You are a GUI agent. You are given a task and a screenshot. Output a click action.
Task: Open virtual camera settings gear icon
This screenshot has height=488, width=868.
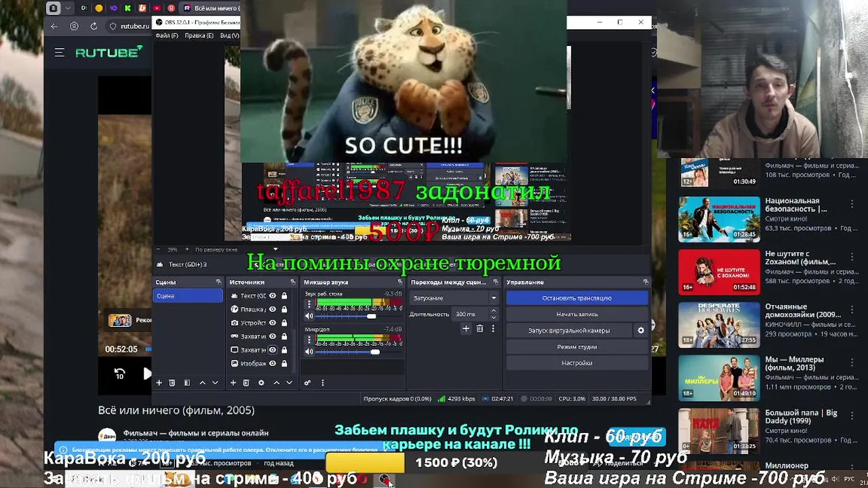[x=641, y=331]
